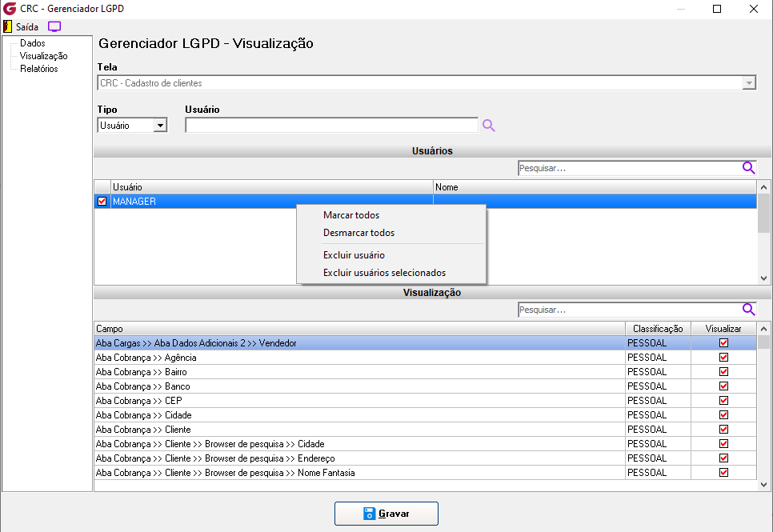Click the CRC application logo icon
This screenshot has height=532, width=773.
click(x=10, y=8)
